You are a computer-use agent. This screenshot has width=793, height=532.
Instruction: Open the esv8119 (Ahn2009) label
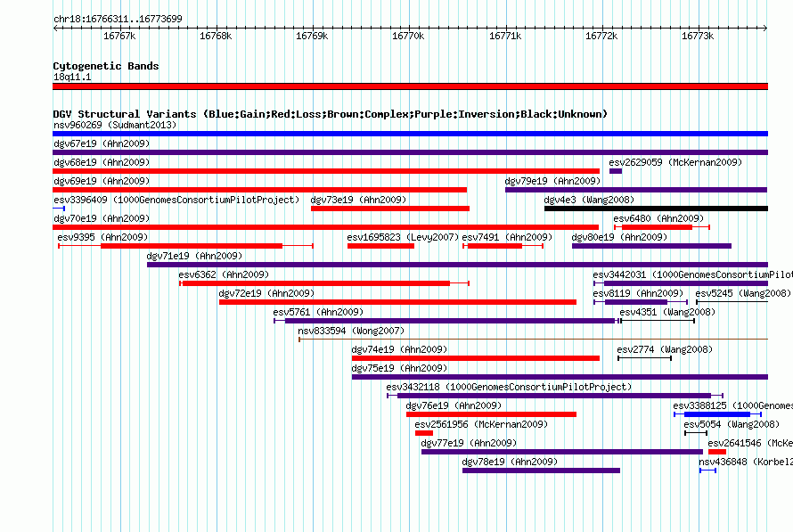pyautogui.click(x=638, y=293)
